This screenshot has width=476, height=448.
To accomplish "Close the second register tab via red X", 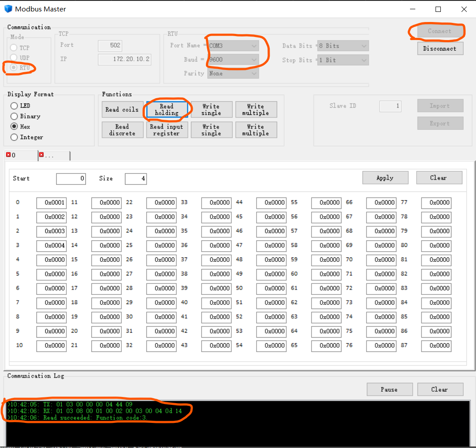I will pos(42,154).
